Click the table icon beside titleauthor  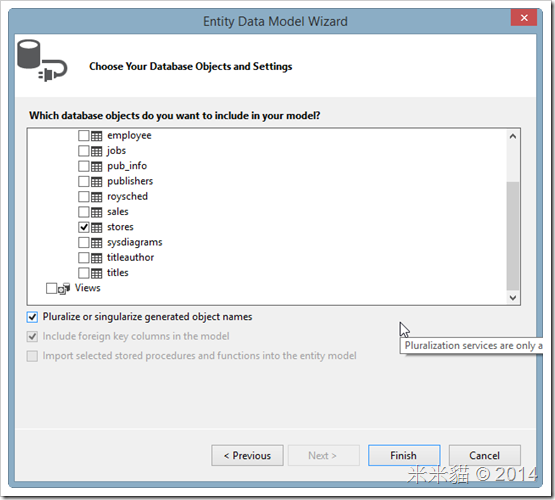(x=97, y=258)
